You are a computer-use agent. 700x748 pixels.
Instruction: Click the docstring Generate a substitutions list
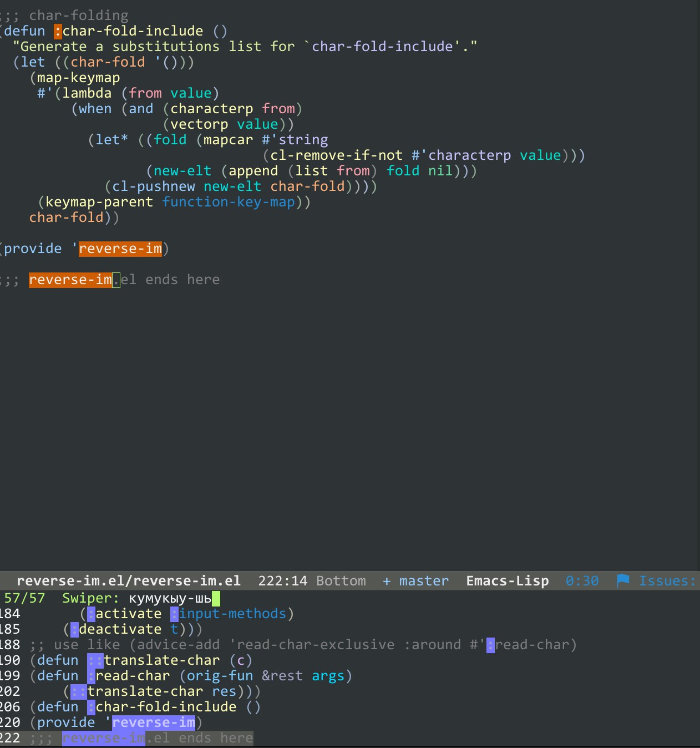click(x=245, y=47)
